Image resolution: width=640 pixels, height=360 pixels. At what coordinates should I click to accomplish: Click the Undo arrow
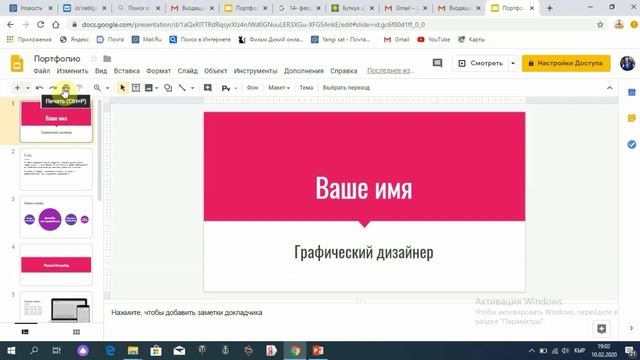(40, 88)
